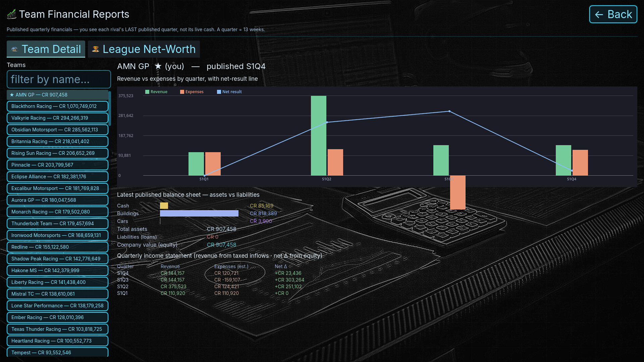Toggle the Expenses legend entry
The image size is (644, 362).
click(x=192, y=92)
